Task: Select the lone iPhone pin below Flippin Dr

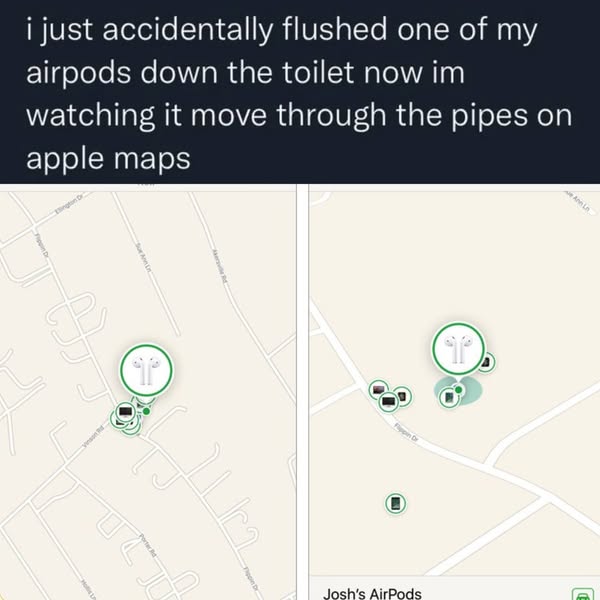Action: pos(396,503)
